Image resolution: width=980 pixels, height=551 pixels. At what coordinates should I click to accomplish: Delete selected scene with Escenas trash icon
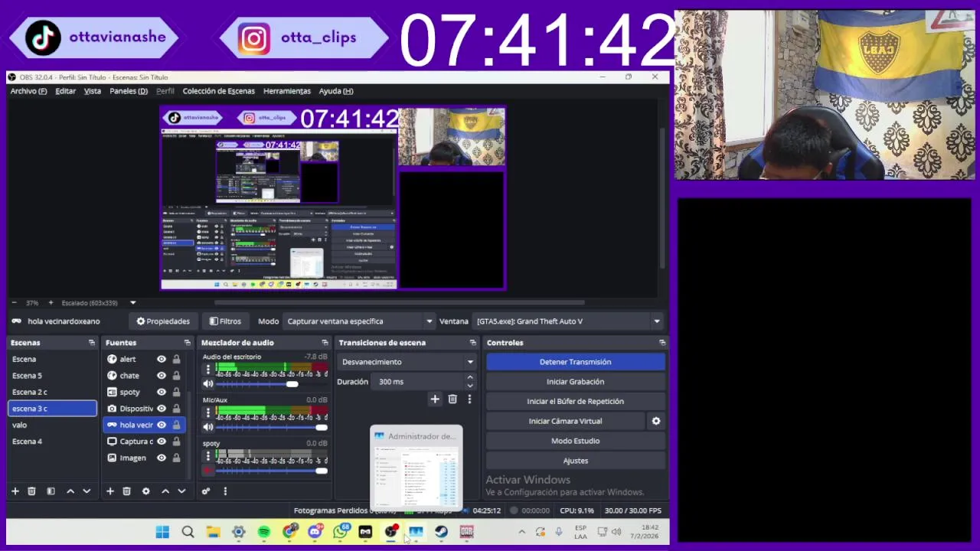click(x=31, y=491)
